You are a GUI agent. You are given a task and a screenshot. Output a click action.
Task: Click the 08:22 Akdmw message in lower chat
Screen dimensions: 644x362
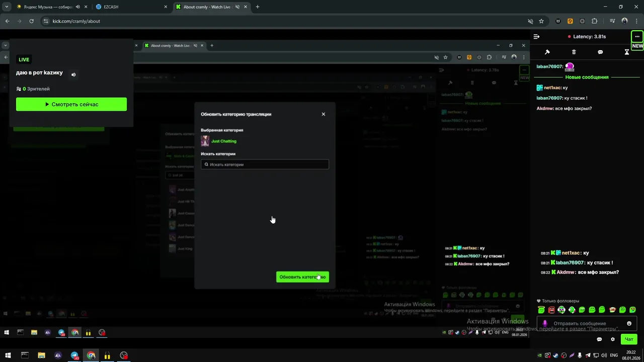(x=580, y=272)
